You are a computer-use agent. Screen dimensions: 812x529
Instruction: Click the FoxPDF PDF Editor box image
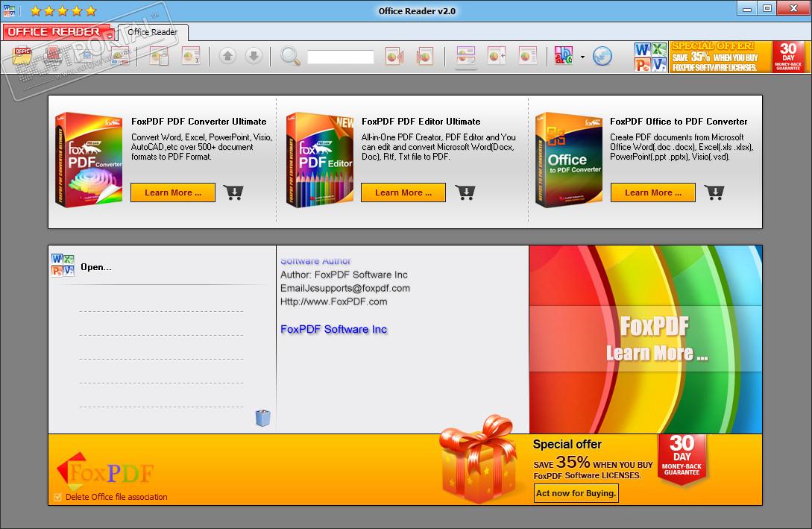320,160
